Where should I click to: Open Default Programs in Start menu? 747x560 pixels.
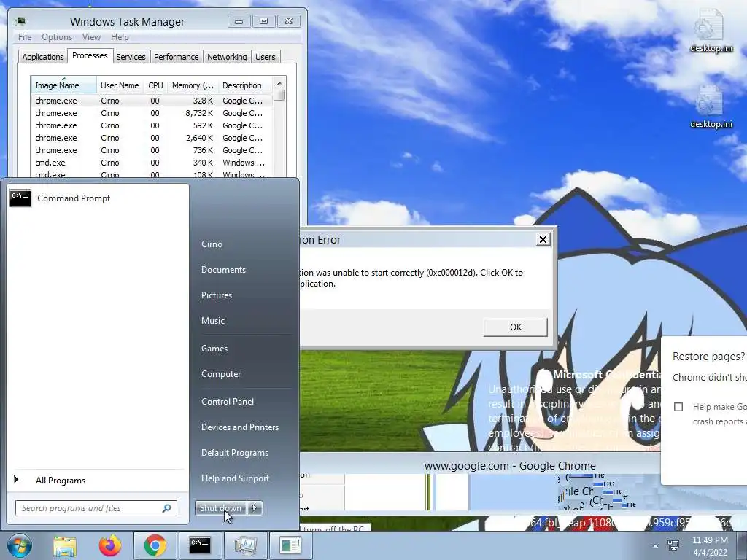(234, 453)
